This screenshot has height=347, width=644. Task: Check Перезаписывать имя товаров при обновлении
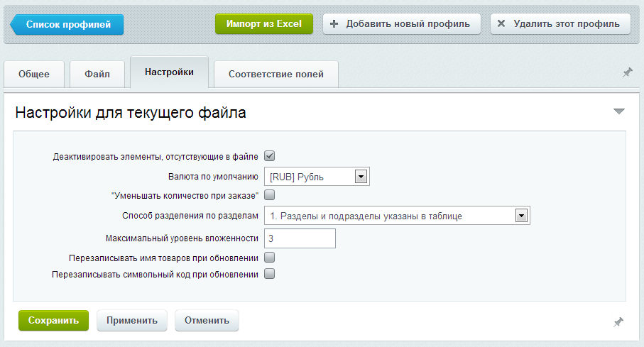pos(269,258)
